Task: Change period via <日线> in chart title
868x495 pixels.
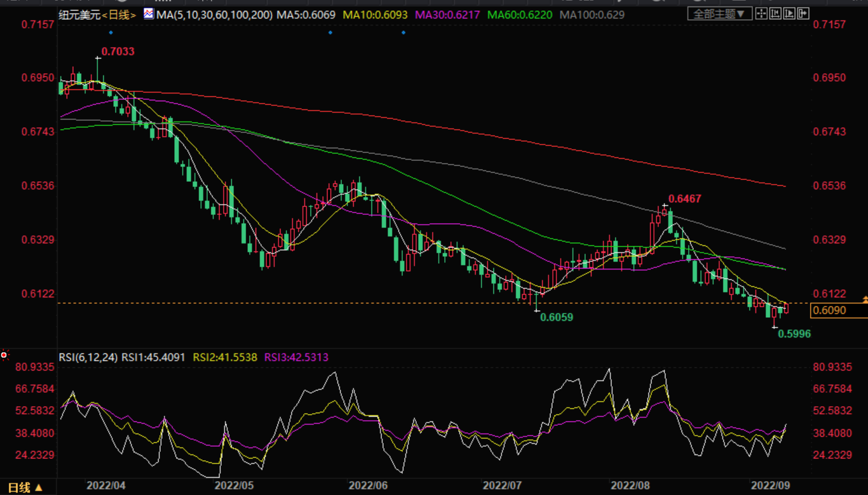Action: pos(119,15)
